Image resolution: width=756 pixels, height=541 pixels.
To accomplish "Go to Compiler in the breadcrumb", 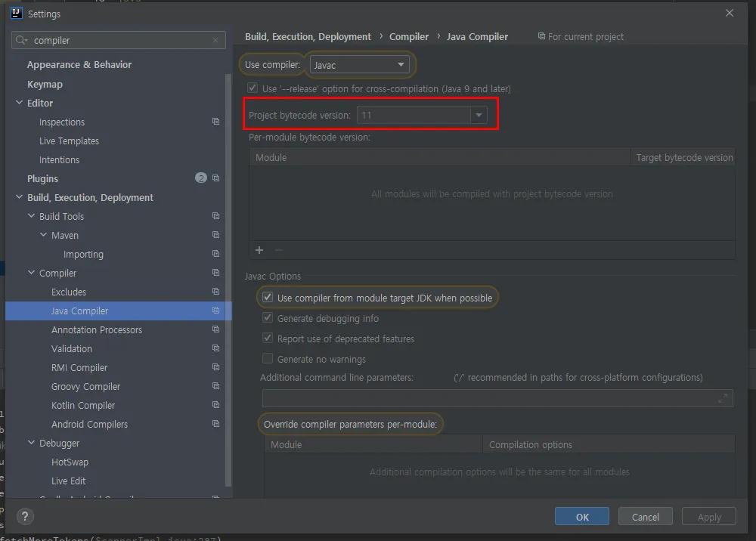I will [x=409, y=36].
